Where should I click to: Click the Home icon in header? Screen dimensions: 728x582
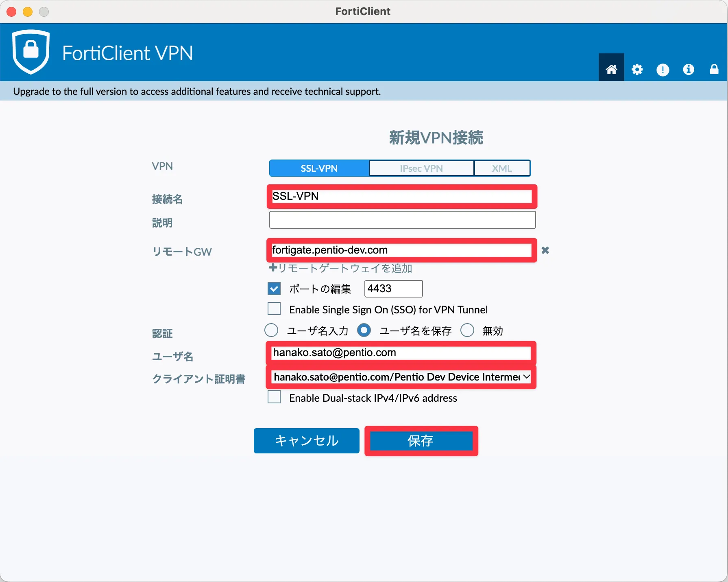click(x=611, y=69)
